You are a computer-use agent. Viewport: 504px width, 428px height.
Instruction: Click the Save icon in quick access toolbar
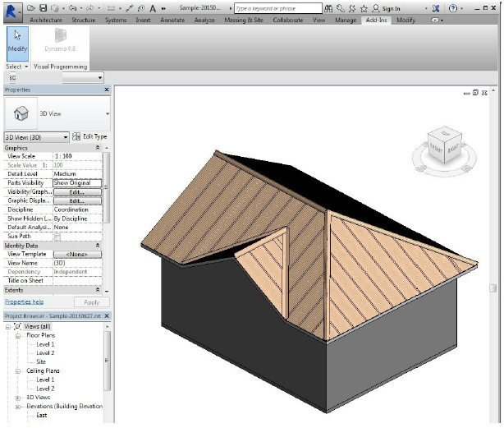click(42, 7)
